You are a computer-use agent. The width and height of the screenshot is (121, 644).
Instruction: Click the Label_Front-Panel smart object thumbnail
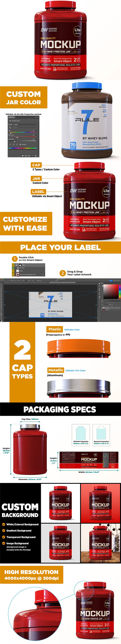pos(18,274)
